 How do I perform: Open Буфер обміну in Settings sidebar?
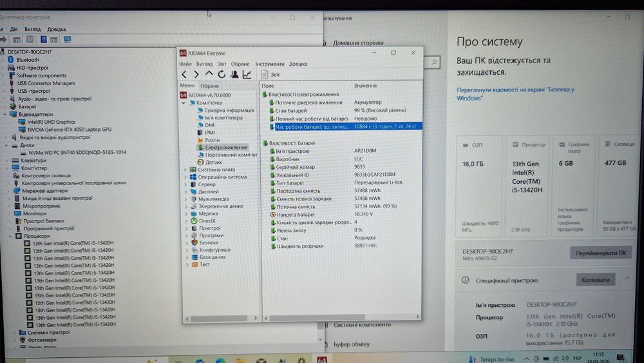352,344
